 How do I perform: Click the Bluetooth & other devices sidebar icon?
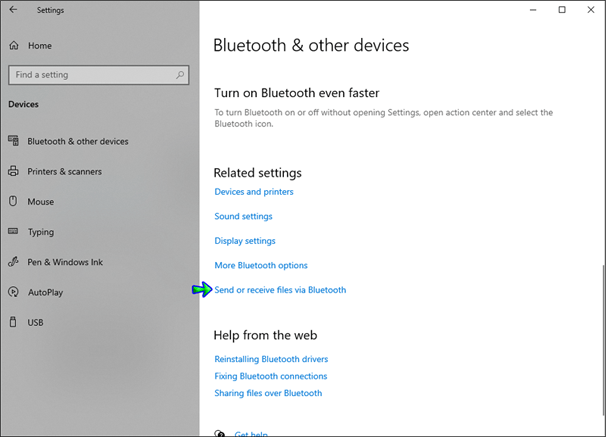[14, 141]
